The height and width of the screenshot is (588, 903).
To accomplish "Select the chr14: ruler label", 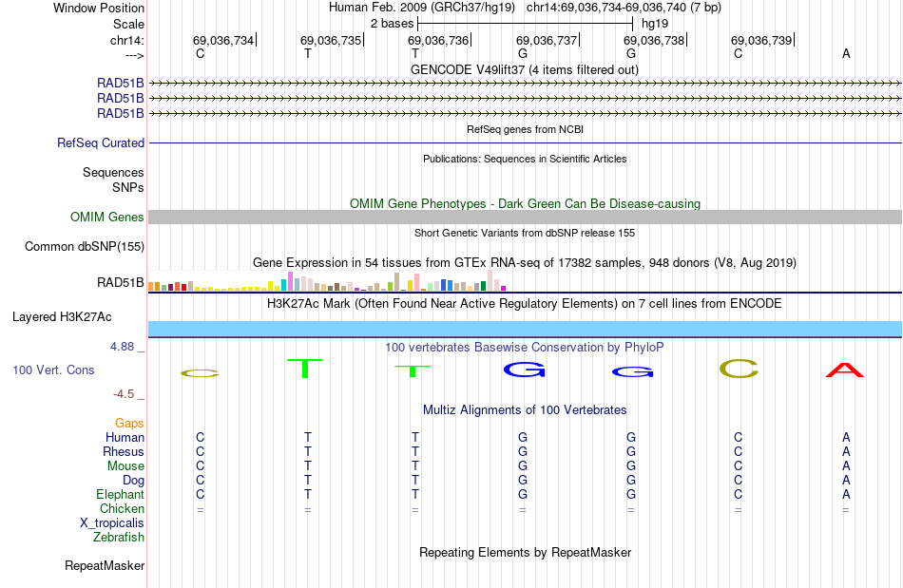I will coord(126,40).
